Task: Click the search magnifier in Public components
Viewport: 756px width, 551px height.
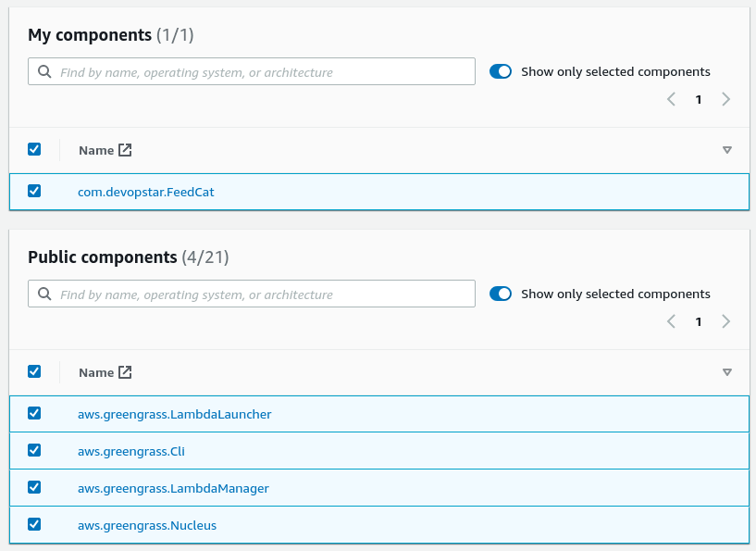Action: point(44,293)
